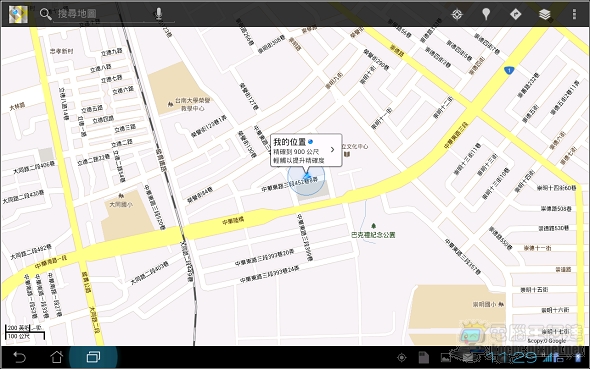Open the clock status panel
Viewport: 590px width, 369px height.
(x=512, y=358)
